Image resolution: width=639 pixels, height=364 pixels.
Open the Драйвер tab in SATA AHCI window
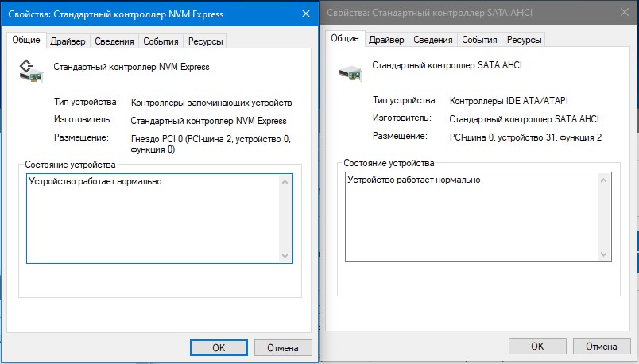[x=386, y=40]
